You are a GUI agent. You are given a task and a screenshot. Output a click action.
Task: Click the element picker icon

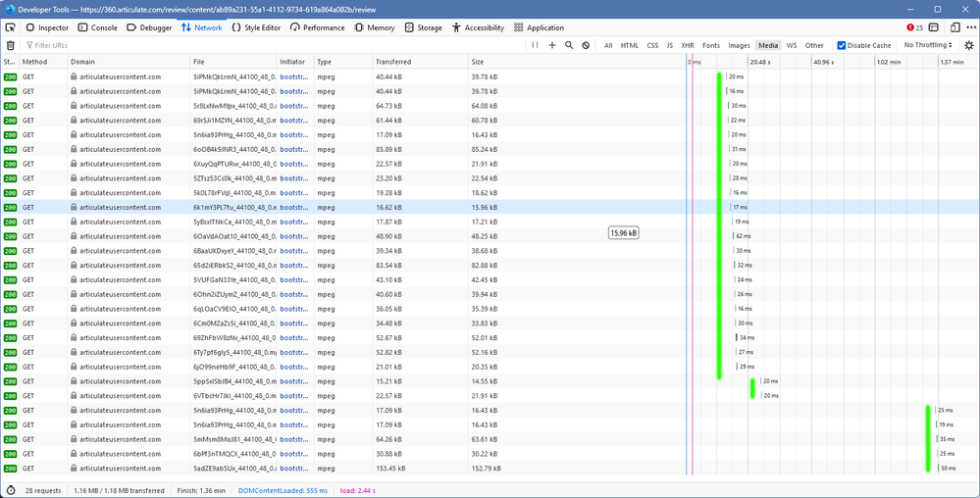point(10,28)
